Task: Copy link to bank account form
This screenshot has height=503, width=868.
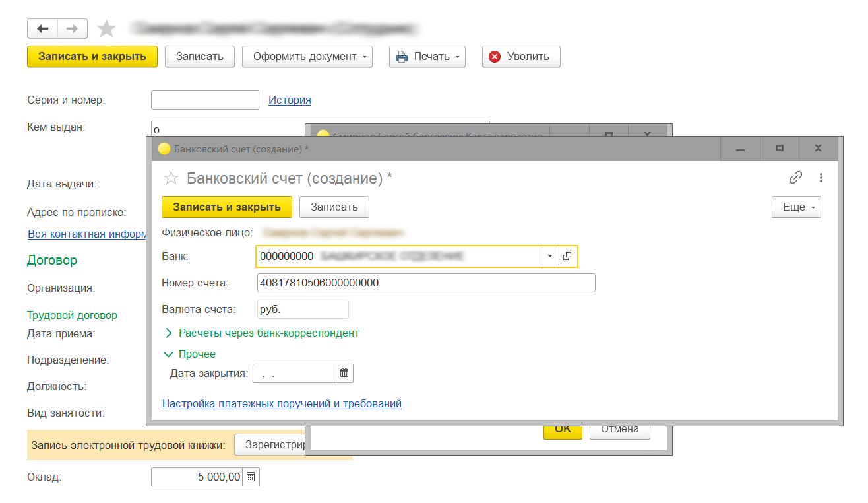Action: click(796, 178)
